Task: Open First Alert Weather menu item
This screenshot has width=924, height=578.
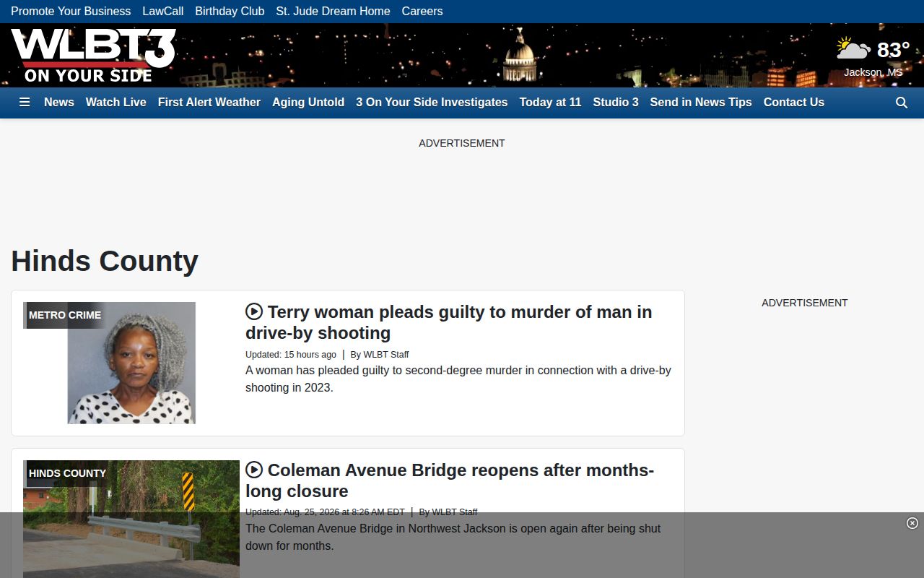Action: [x=209, y=103]
